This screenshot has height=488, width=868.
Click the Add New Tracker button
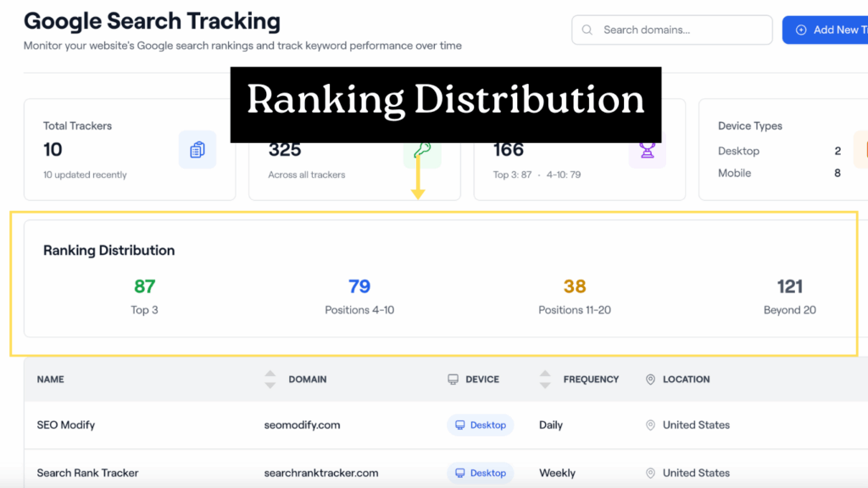[826, 30]
